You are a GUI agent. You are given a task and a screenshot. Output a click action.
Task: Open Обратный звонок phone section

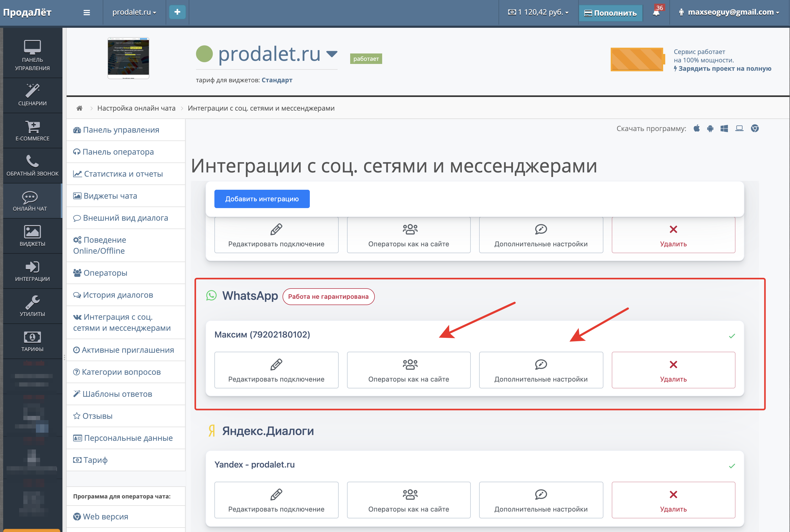(x=32, y=166)
